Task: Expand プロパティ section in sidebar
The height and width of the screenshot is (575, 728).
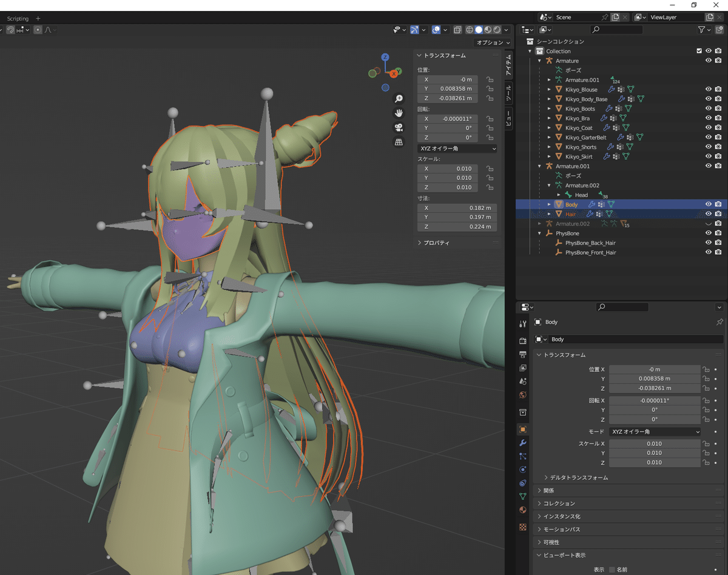Action: (436, 243)
